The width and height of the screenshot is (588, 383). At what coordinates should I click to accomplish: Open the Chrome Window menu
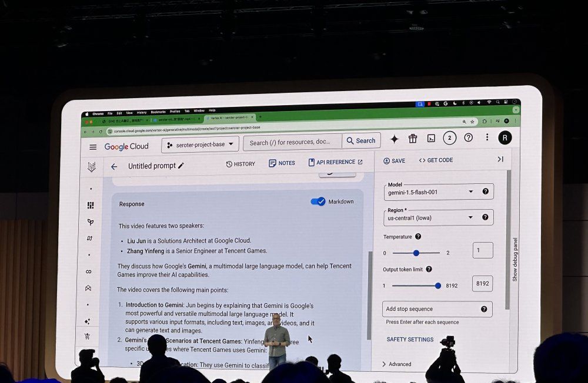pyautogui.click(x=199, y=111)
